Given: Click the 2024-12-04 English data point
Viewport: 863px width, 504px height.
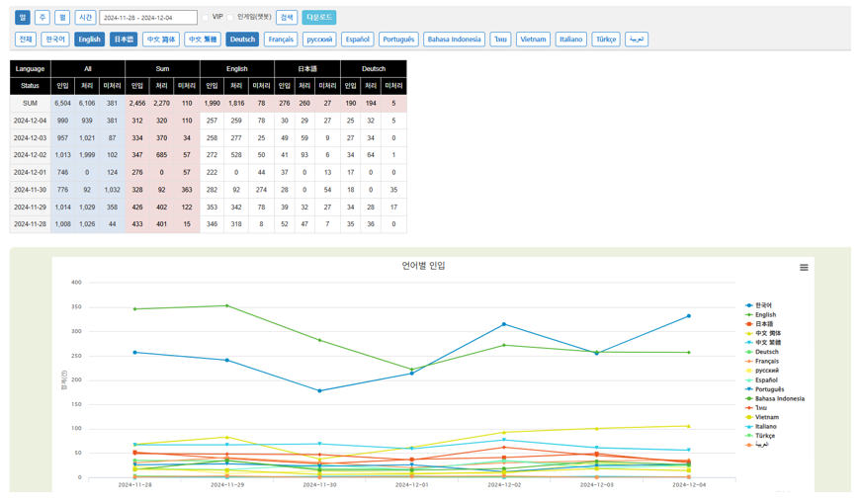Looking at the screenshot, I should pyautogui.click(x=689, y=353).
